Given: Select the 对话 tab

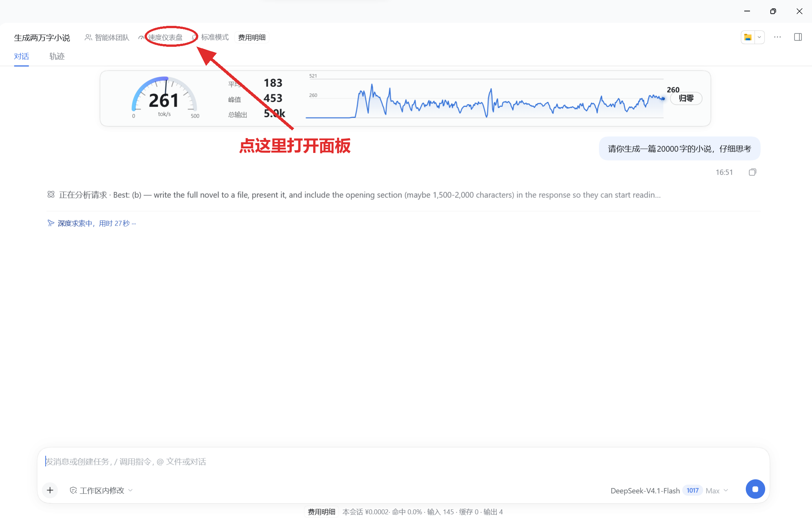Looking at the screenshot, I should point(21,56).
